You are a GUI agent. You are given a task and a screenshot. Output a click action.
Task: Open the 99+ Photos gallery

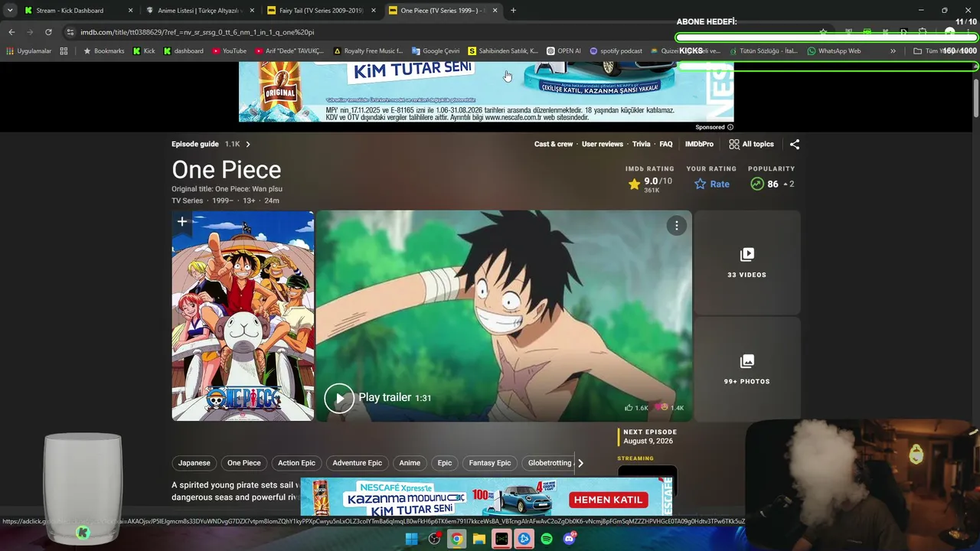pos(746,369)
